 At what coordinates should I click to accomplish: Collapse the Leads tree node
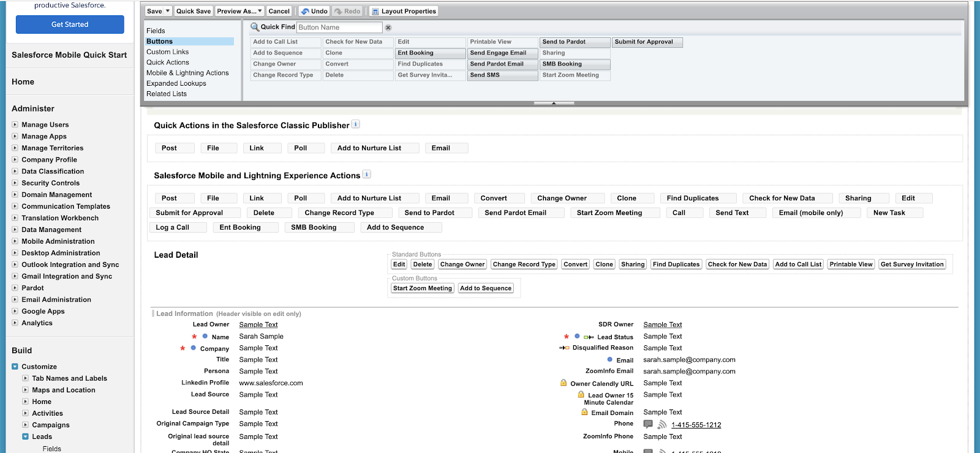click(25, 436)
